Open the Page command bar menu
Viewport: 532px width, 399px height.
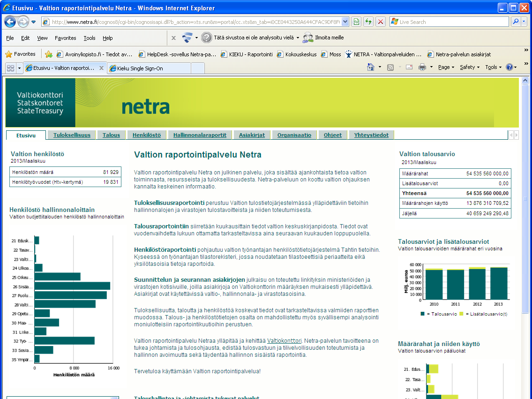(x=446, y=67)
